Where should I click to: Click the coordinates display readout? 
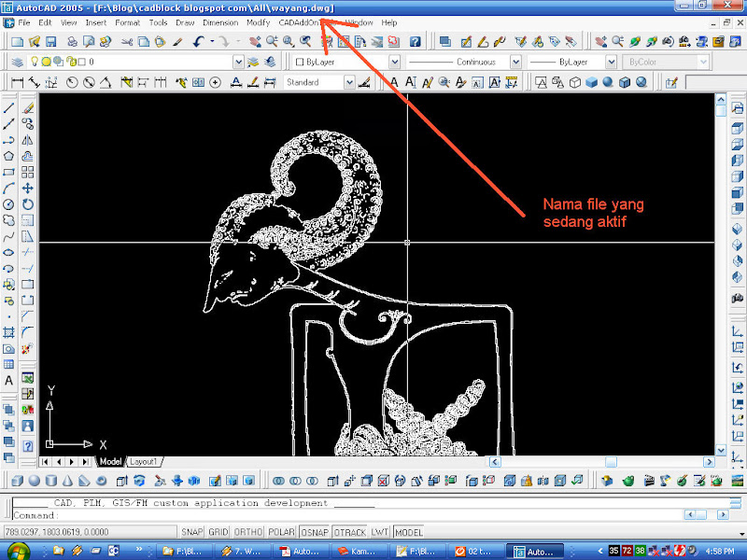pos(90,532)
